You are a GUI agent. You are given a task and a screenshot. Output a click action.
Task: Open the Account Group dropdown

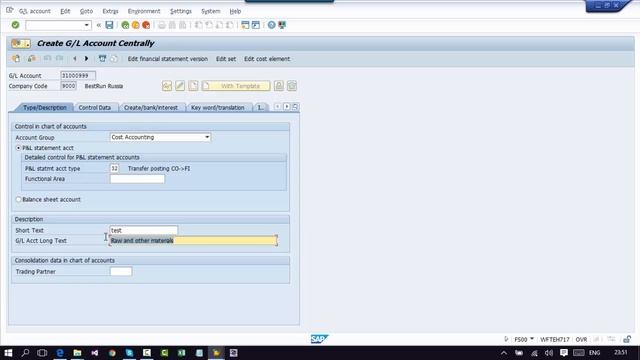(207, 137)
